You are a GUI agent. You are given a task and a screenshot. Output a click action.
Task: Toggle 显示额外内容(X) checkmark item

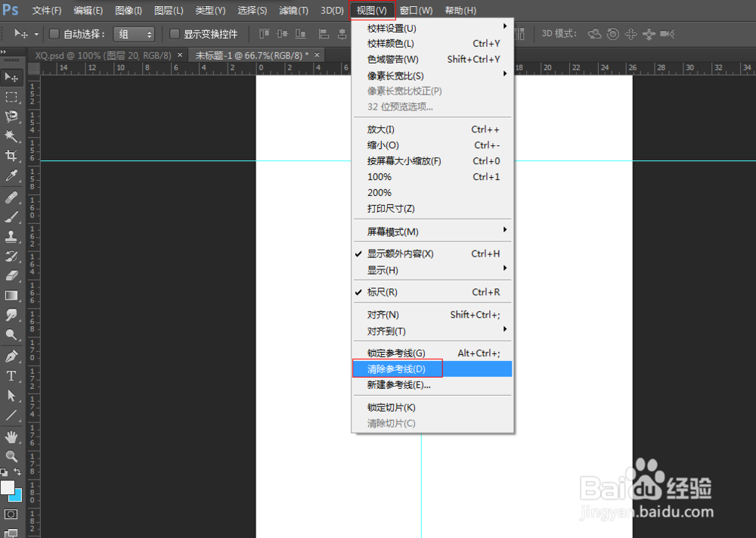[433, 253]
